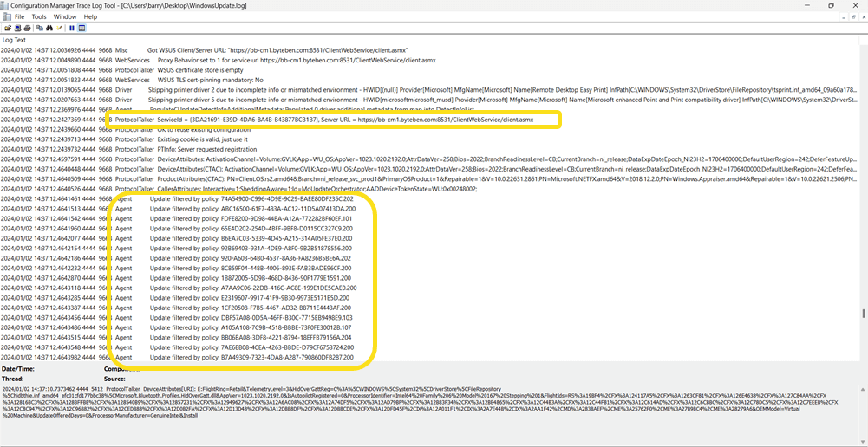Toggle the Pause log monitoring icon
Image resolution: width=868 pixels, height=447 pixels.
point(72,28)
